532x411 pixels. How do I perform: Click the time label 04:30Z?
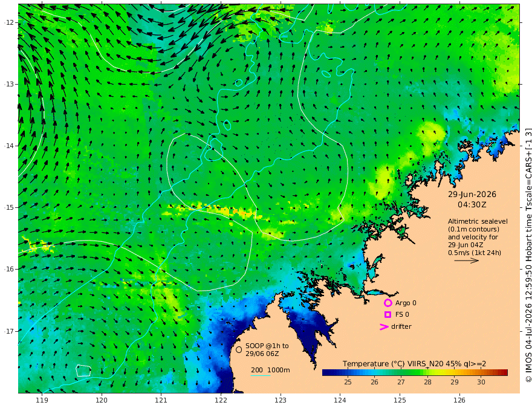click(x=472, y=205)
